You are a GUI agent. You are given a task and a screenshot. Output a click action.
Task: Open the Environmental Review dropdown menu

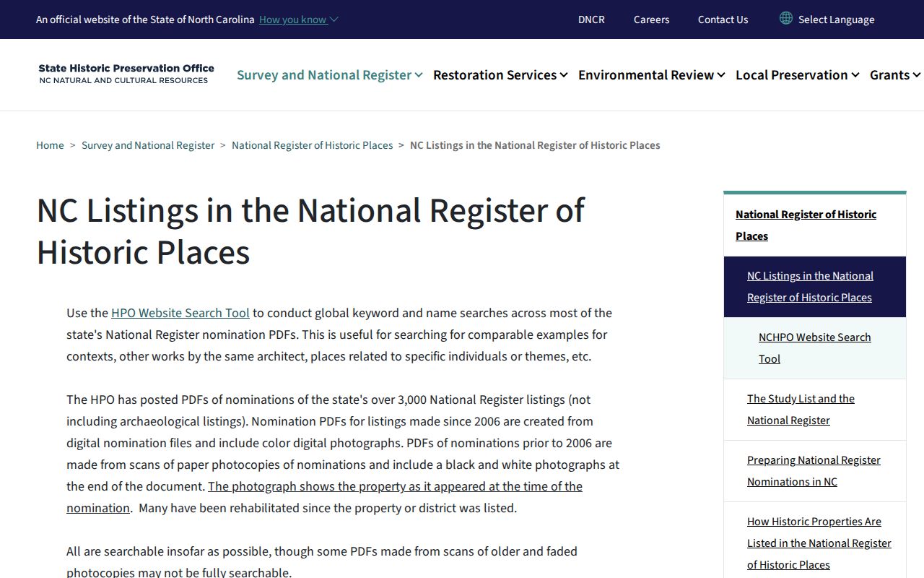pos(652,75)
